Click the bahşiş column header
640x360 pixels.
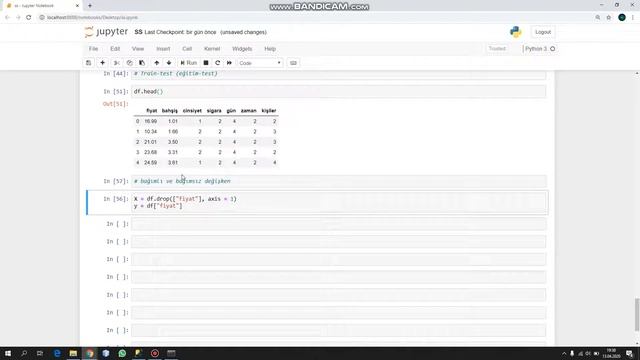[x=170, y=111]
